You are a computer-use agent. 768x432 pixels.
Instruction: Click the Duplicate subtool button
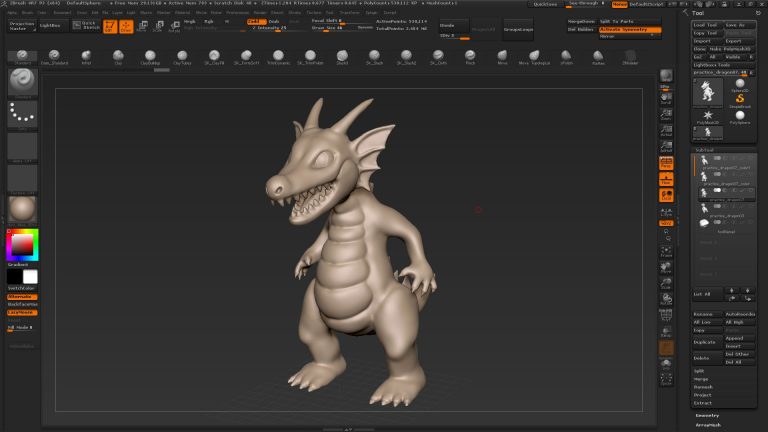(707, 342)
